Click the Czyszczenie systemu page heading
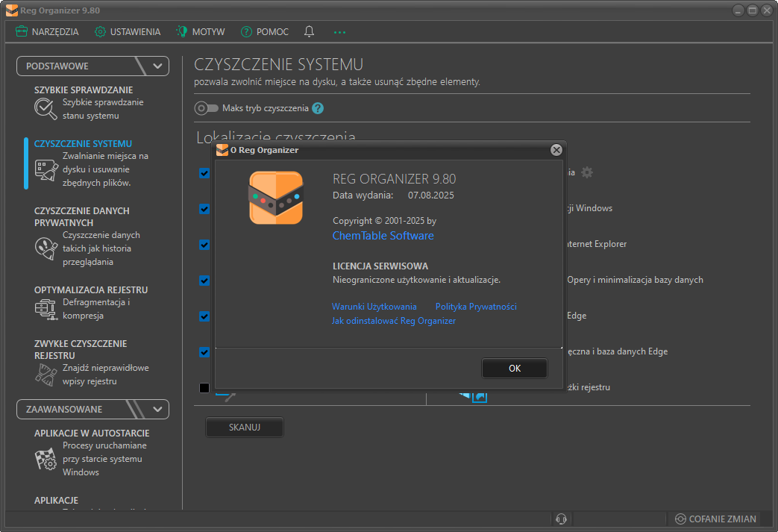This screenshot has height=532, width=778. [278, 64]
